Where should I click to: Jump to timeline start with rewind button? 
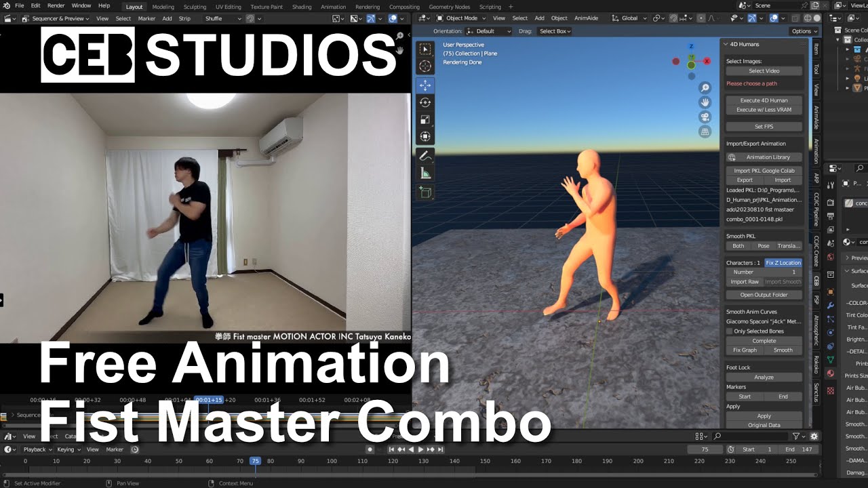[391, 449]
